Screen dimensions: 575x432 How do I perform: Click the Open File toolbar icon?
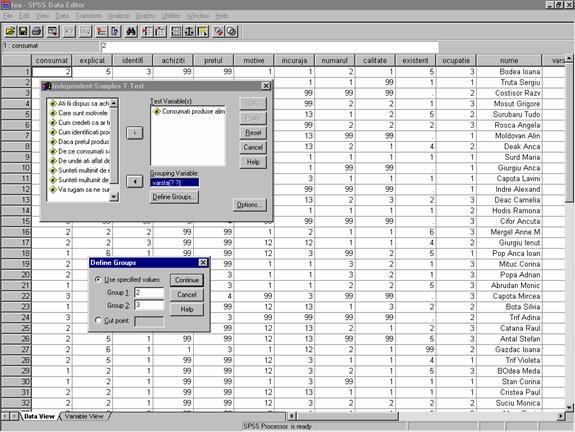10,32
